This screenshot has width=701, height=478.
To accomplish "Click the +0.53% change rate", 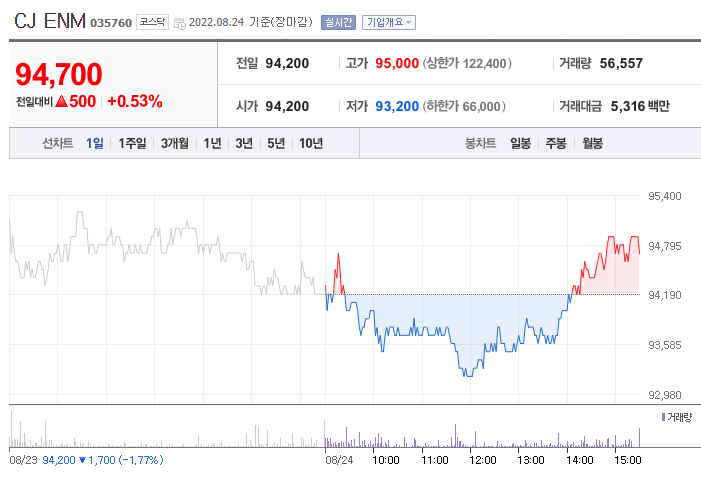I will [x=135, y=102].
